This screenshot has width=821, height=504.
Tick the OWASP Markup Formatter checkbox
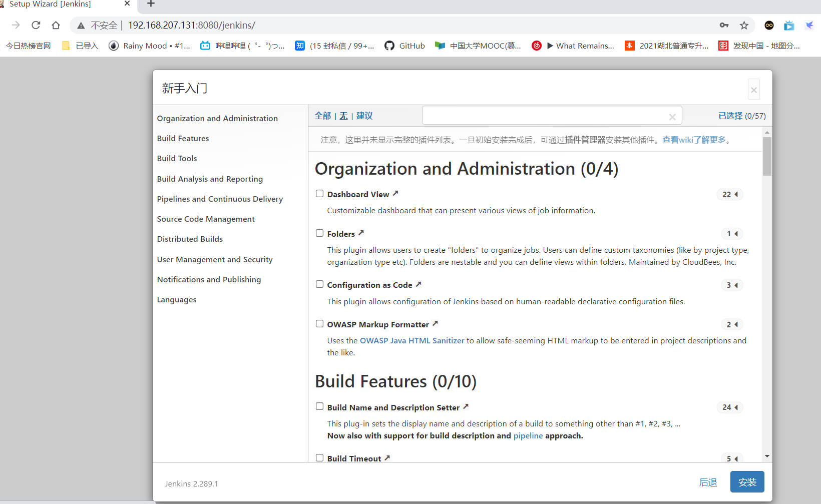[x=319, y=324]
